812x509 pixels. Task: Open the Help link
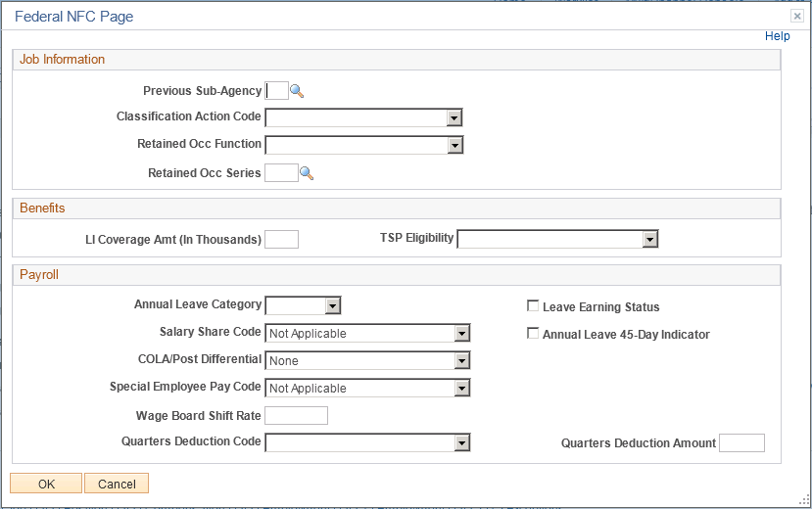tap(778, 36)
